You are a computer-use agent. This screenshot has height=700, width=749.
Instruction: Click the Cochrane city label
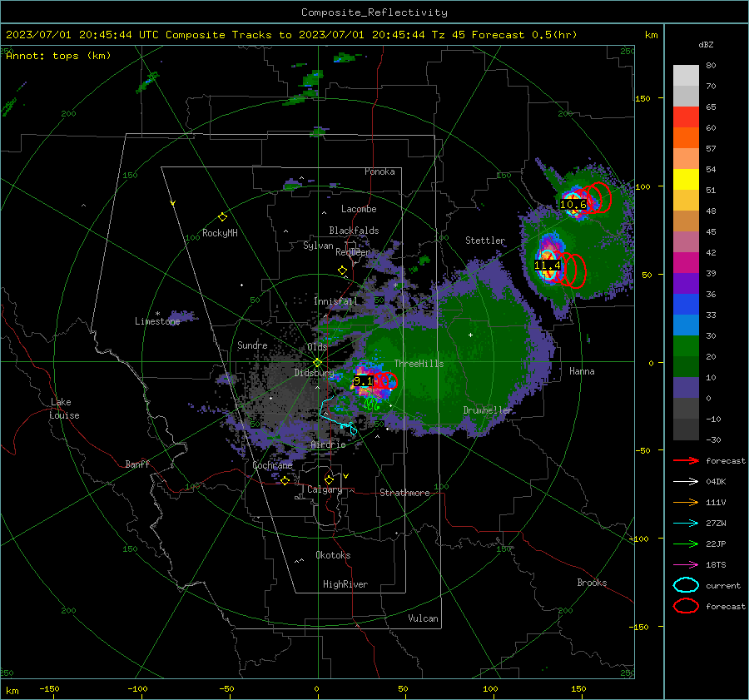pyautogui.click(x=272, y=465)
